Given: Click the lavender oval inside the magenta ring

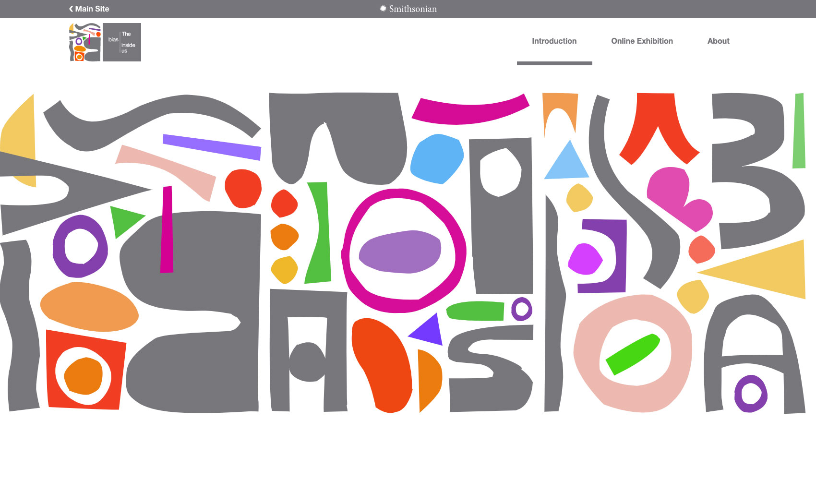Looking at the screenshot, I should 400,252.
